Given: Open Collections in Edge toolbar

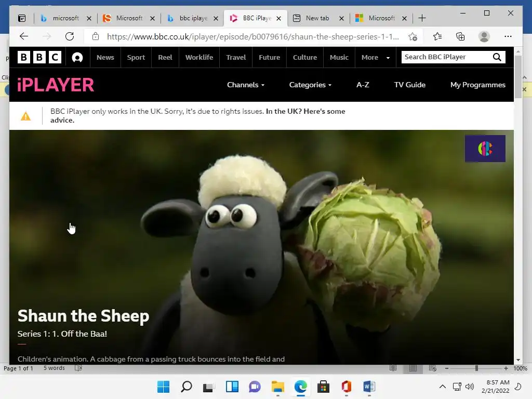Looking at the screenshot, I should [460, 36].
